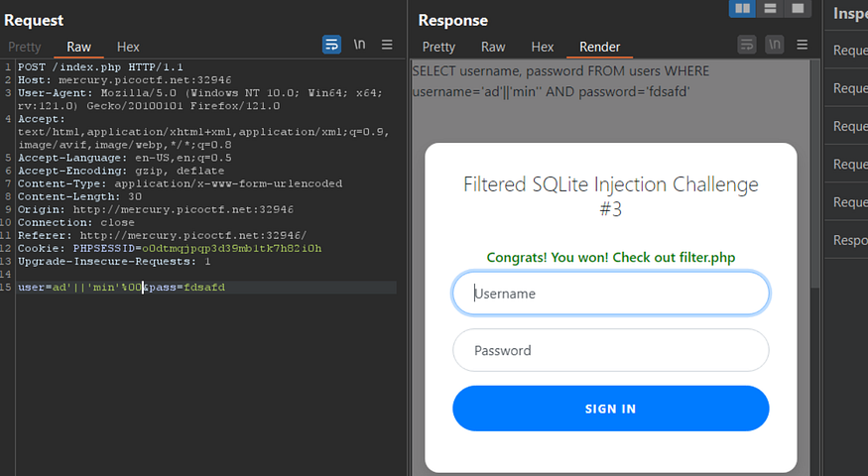
Task: Toggle non-printable characters in Request panel
Action: coord(359,45)
